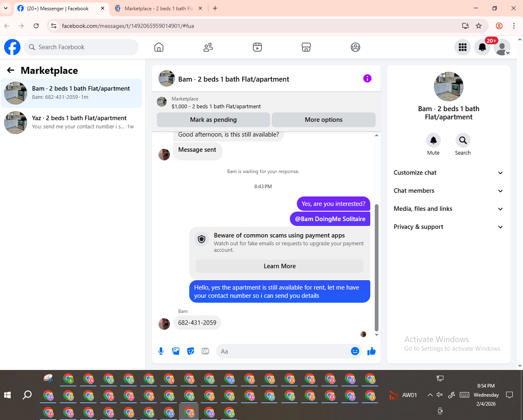Image resolution: width=523 pixels, height=420 pixels.
Task: Go back in the browser
Action: click(x=7, y=26)
